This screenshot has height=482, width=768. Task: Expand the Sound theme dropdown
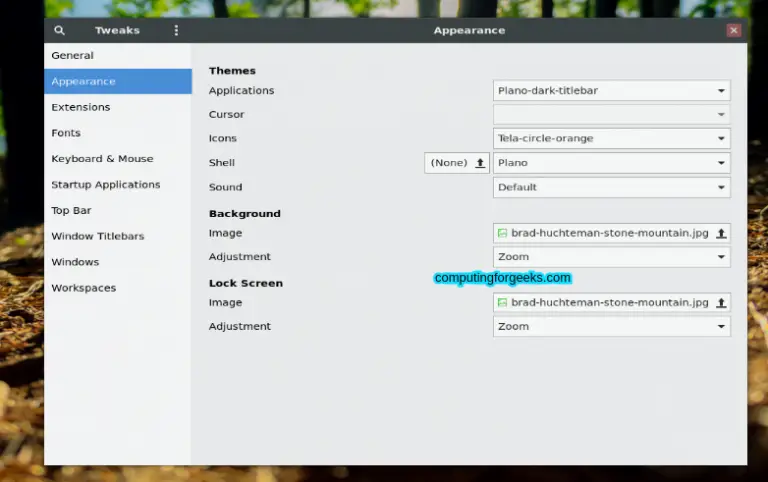tap(611, 187)
